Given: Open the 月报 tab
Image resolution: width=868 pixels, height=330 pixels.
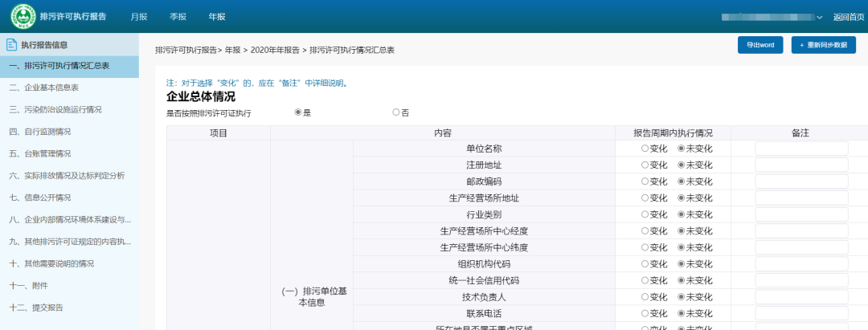Looking at the screenshot, I should click(x=139, y=17).
